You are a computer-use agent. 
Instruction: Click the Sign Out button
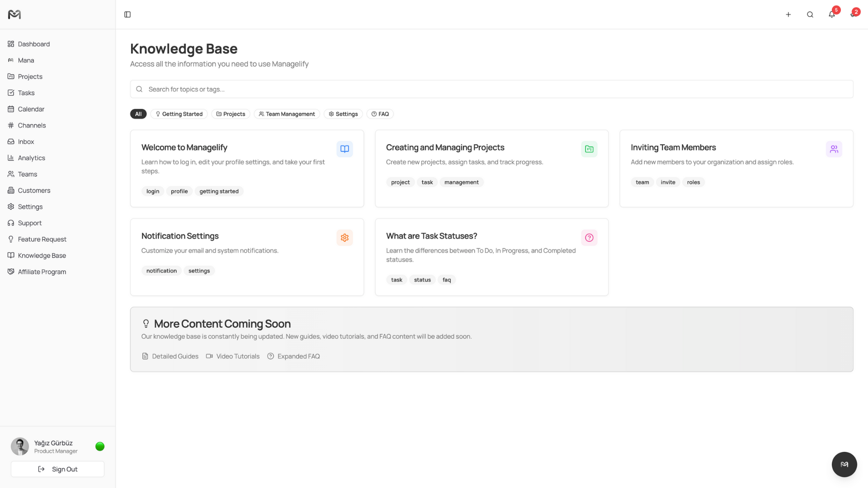pyautogui.click(x=57, y=469)
